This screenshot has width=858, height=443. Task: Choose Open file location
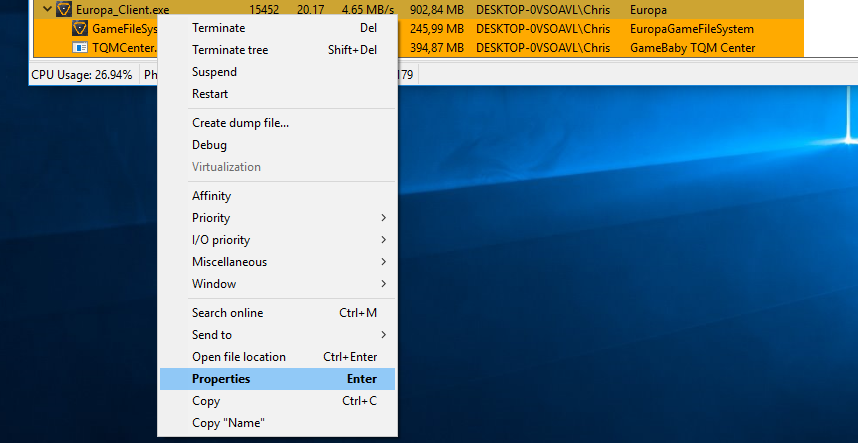pos(277,357)
